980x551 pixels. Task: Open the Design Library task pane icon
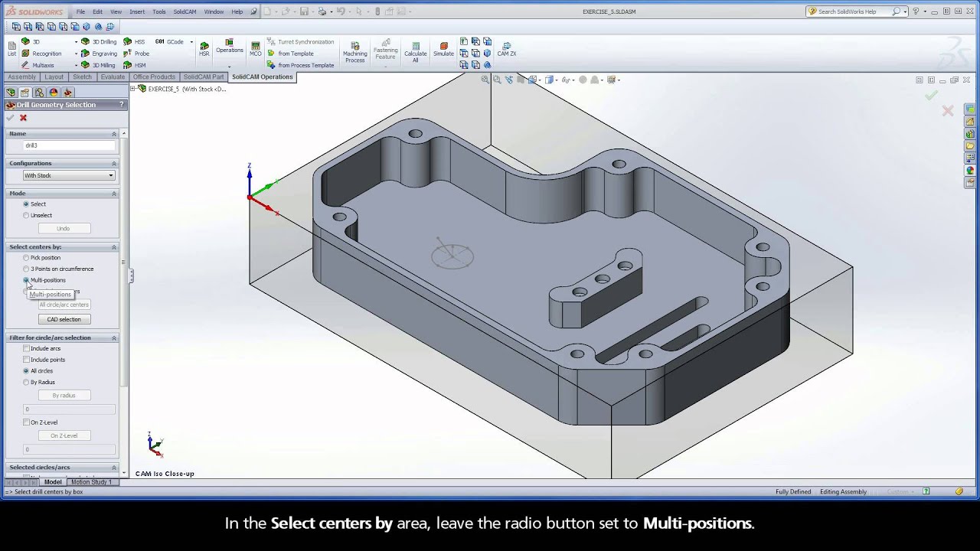970,133
